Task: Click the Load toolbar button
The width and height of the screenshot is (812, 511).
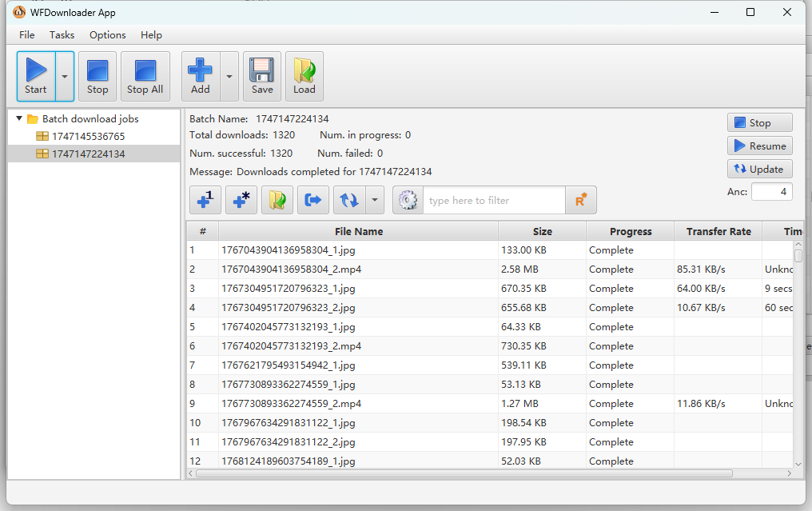Action: 304,76
